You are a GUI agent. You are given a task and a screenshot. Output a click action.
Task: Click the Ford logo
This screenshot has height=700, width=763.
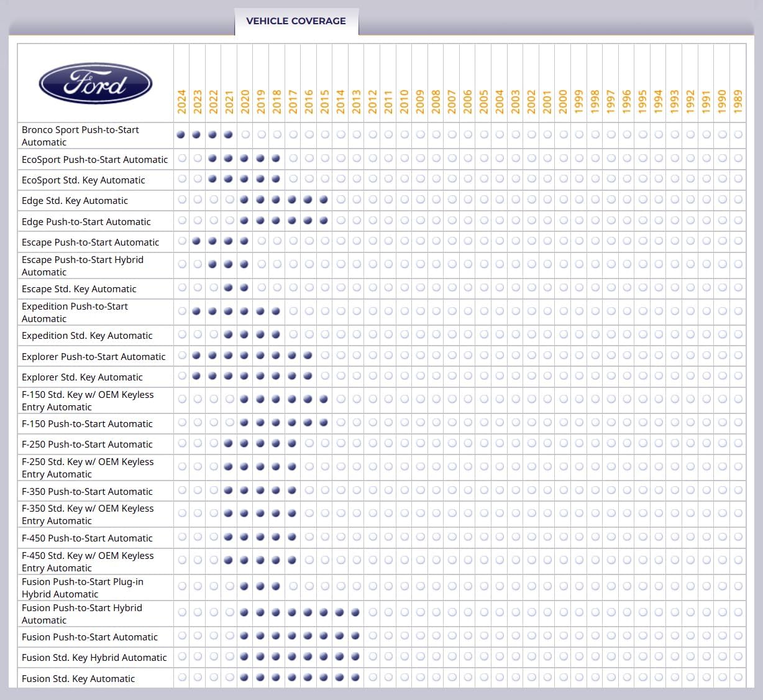pyautogui.click(x=96, y=83)
